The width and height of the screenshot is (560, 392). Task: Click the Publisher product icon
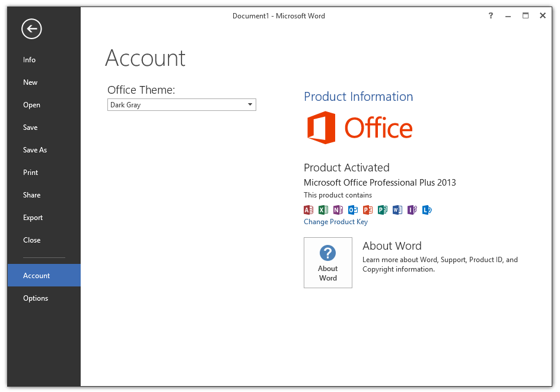coord(383,210)
